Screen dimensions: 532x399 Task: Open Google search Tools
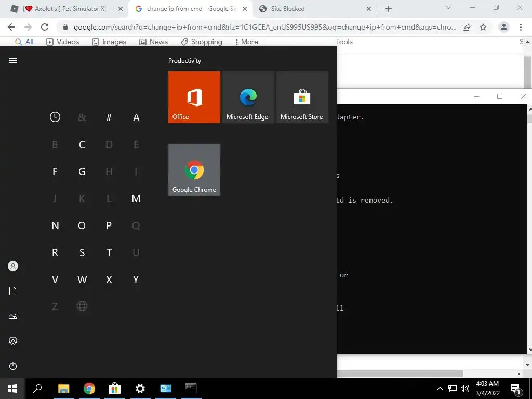pos(344,42)
